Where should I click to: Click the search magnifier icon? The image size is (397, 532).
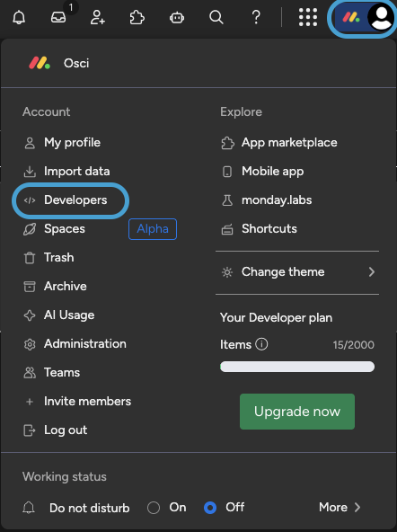click(x=216, y=16)
